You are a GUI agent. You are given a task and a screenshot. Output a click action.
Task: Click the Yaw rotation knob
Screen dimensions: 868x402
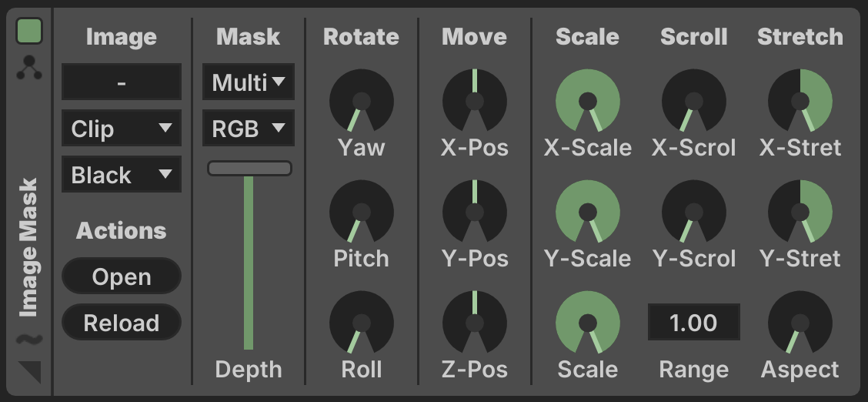click(x=362, y=101)
